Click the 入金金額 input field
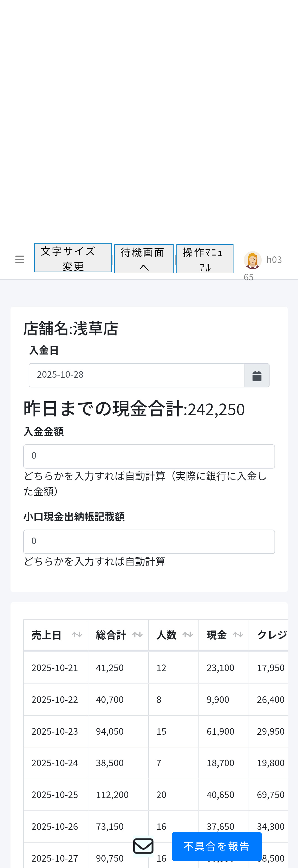The width and height of the screenshot is (298, 868). coord(149,456)
